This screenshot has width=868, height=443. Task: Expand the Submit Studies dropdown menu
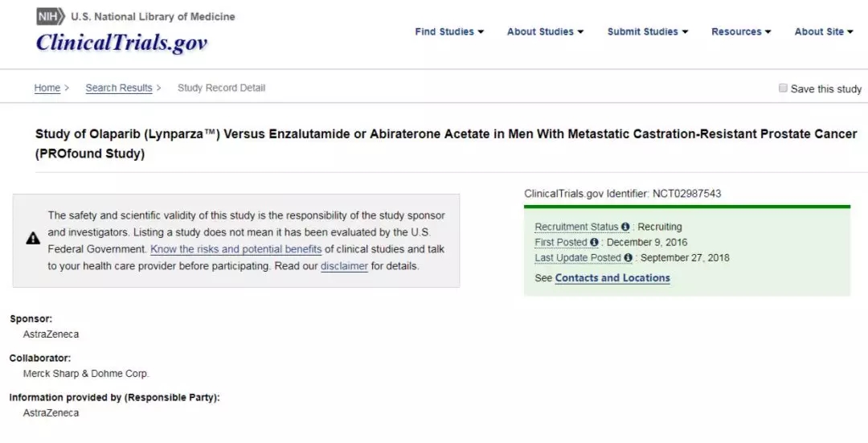coord(648,32)
